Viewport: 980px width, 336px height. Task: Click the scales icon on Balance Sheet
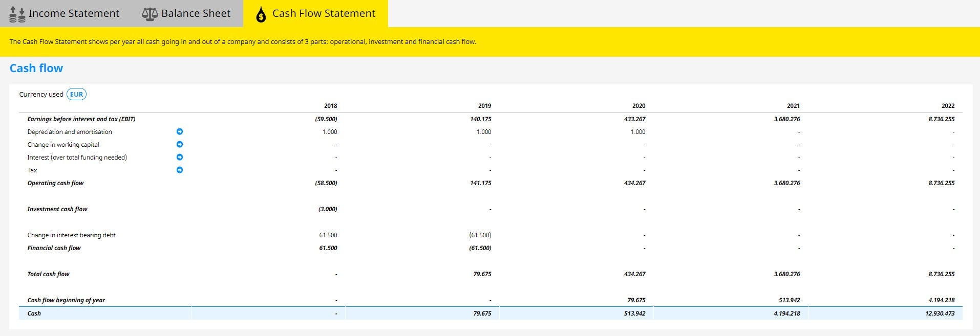click(x=150, y=14)
